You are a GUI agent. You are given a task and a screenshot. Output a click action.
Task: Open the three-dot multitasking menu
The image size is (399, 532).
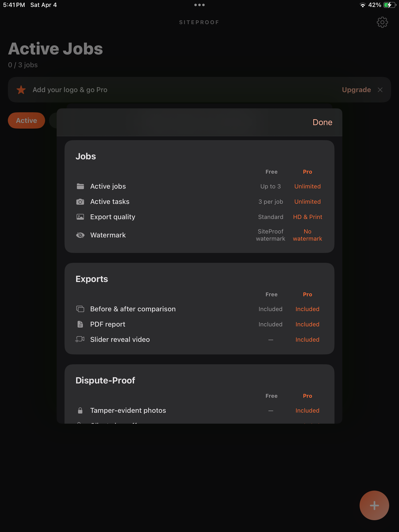[199, 5]
